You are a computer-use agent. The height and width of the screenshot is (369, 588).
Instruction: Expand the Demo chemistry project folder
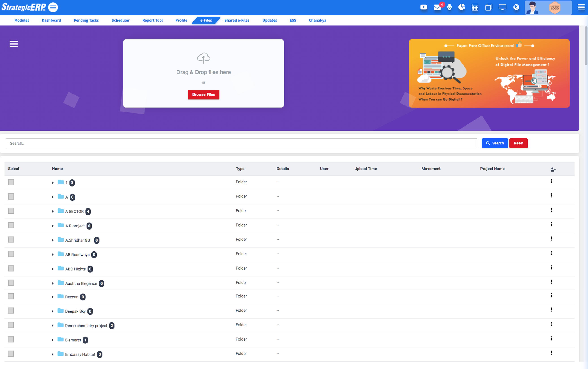tap(52, 326)
